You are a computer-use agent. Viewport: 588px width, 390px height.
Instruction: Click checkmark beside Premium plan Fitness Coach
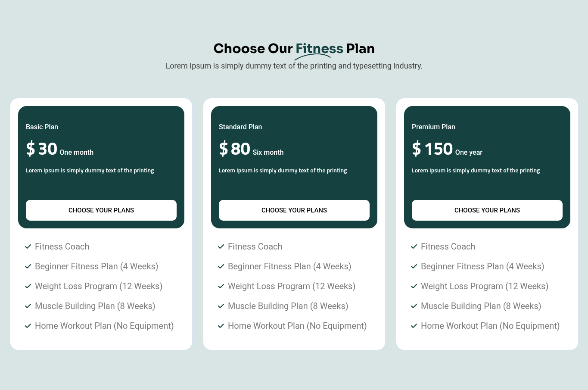(414, 246)
